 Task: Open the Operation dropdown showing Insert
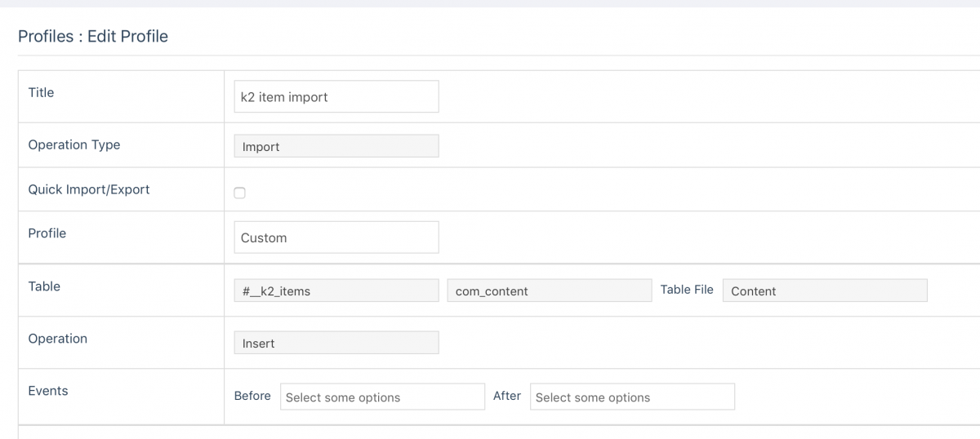(336, 343)
